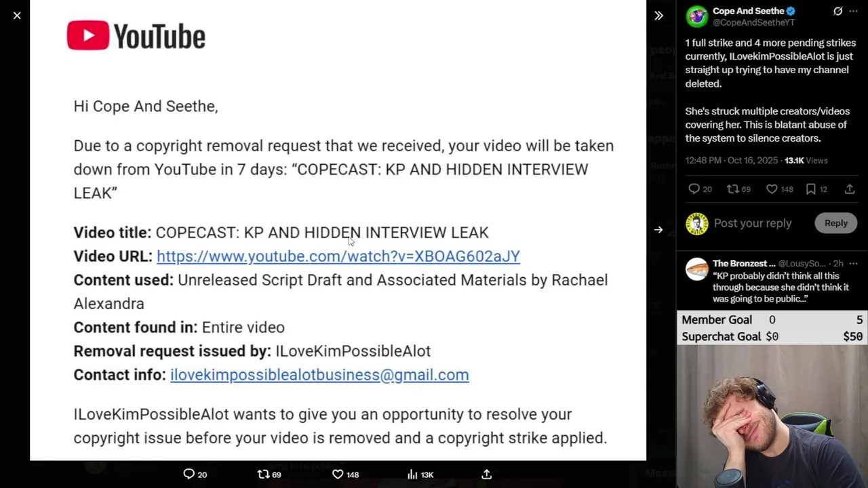
Task: Open the ilovekimpossiblealotbusiness@gmail.com contact link
Action: pos(319,375)
